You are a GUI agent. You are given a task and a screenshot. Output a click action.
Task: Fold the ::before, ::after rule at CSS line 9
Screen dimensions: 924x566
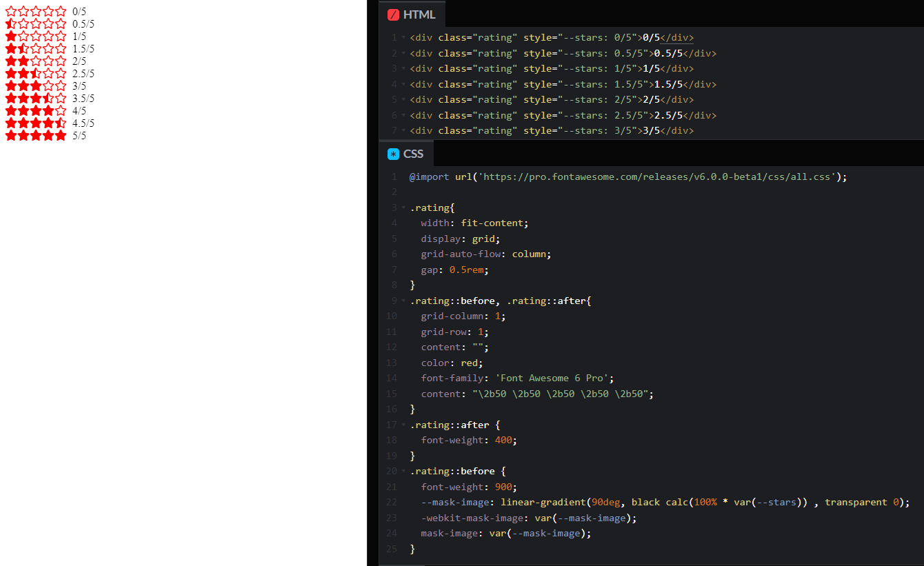pos(403,301)
